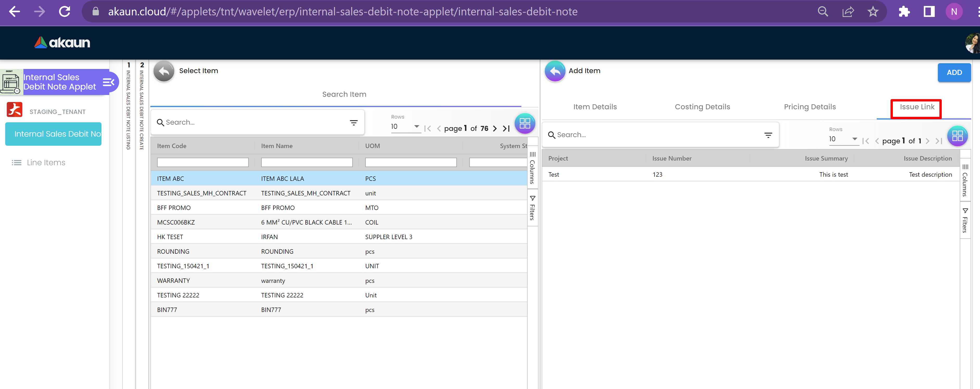The image size is (980, 389).
Task: Toggle Columns side panel in issue grid
Action: tap(965, 180)
